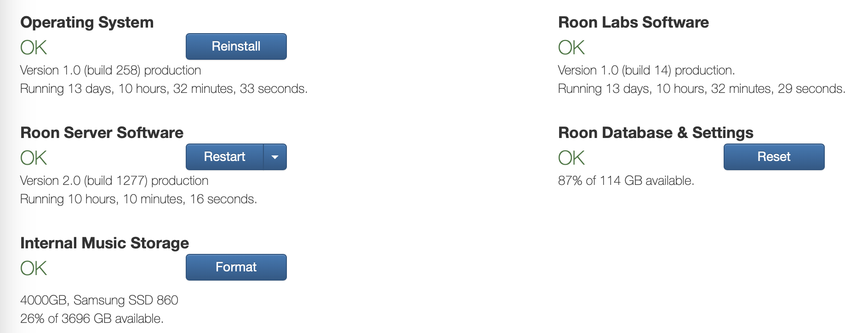Image resolution: width=868 pixels, height=333 pixels.
Task: Click the build 258 version text
Action: tap(110, 70)
